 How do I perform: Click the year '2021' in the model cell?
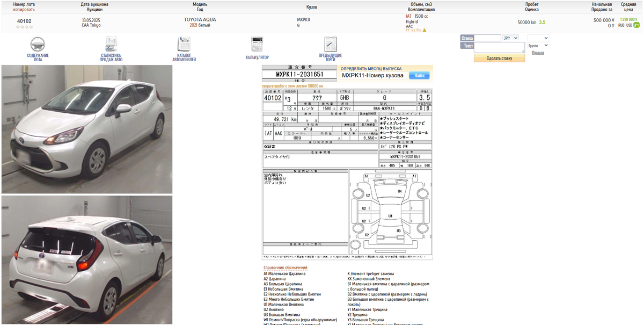(x=193, y=25)
